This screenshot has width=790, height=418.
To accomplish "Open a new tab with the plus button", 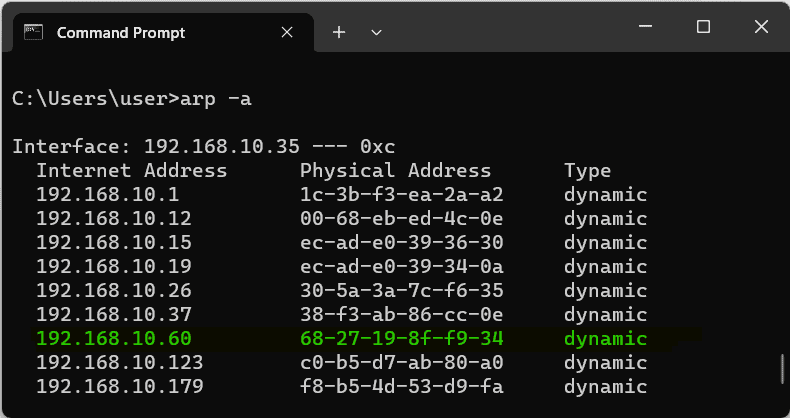I will pos(339,32).
